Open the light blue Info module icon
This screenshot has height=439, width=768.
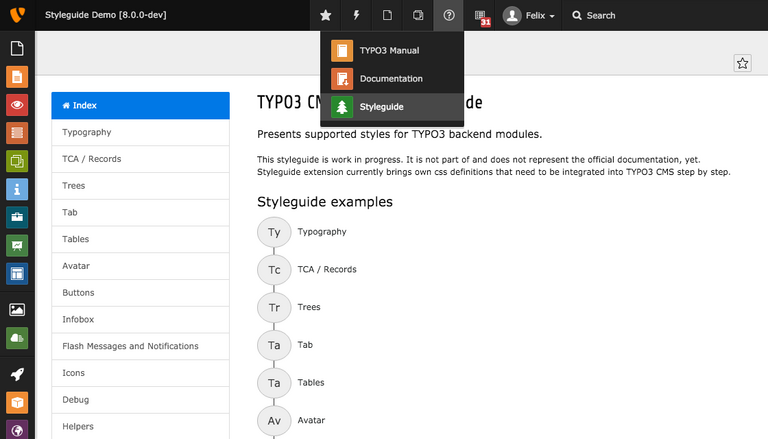pos(17,189)
